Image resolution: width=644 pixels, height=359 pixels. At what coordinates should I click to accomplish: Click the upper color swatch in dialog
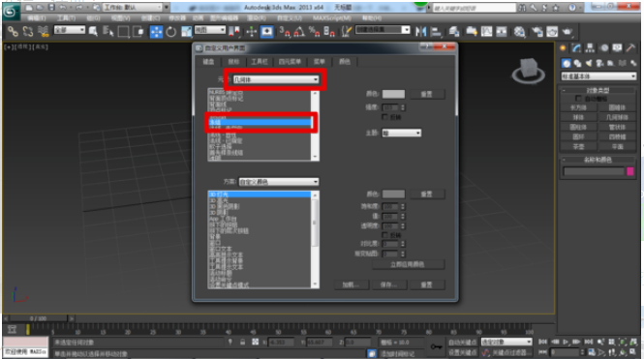(x=393, y=94)
